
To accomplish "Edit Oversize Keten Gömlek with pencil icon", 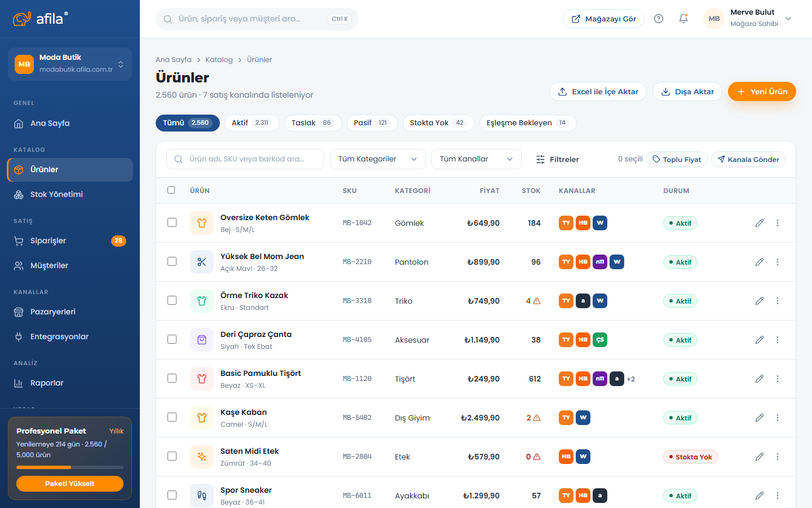I will [x=760, y=223].
